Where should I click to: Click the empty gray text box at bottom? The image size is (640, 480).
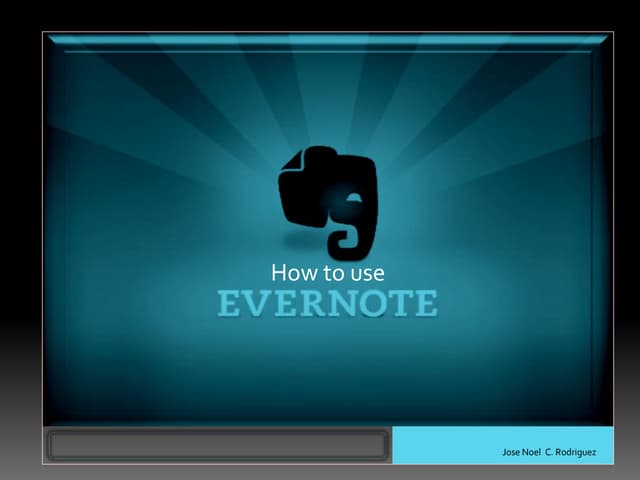coord(218,445)
